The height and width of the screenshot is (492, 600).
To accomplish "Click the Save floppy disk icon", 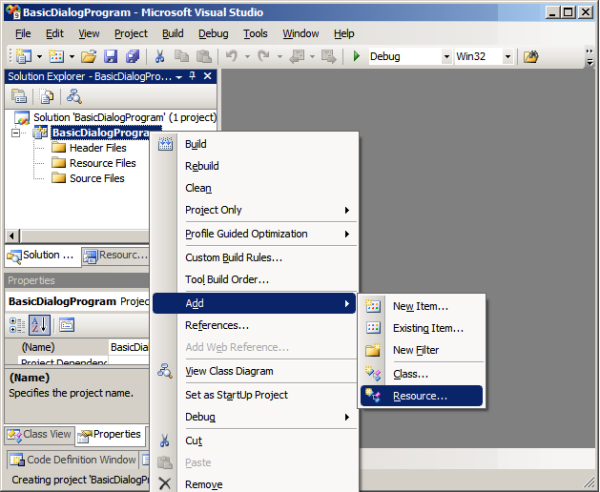I will [x=110, y=57].
